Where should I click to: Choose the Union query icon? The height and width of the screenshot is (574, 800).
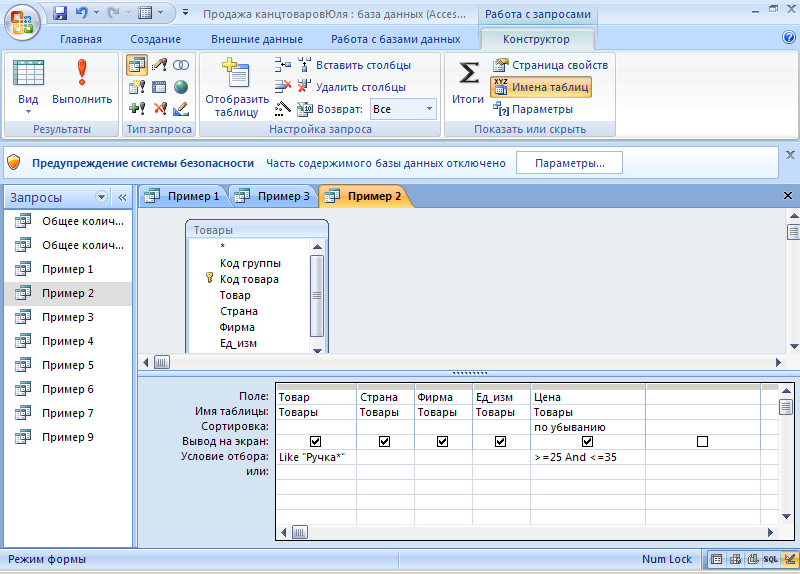pos(181,65)
